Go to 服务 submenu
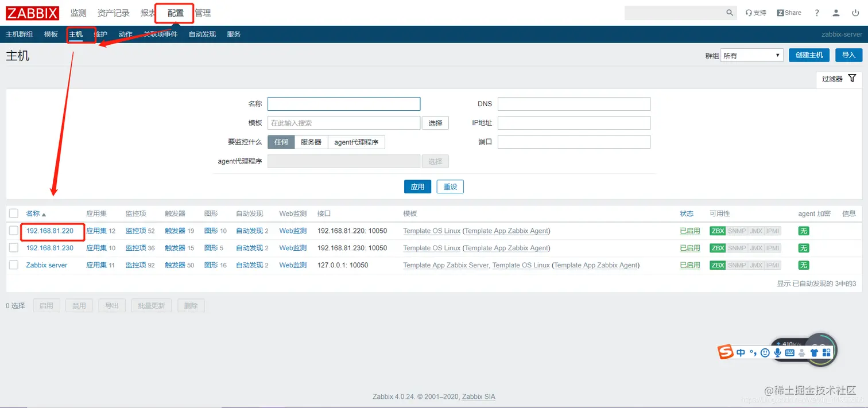868x408 pixels. (234, 34)
